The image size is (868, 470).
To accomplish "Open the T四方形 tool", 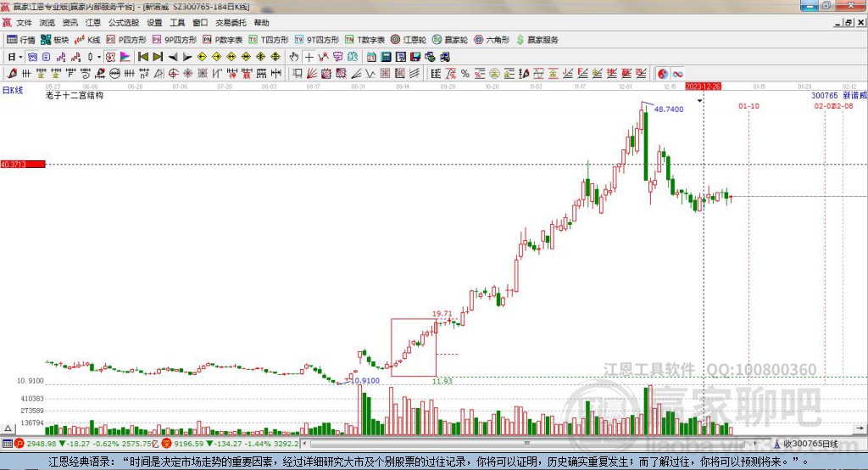I will 269,40.
